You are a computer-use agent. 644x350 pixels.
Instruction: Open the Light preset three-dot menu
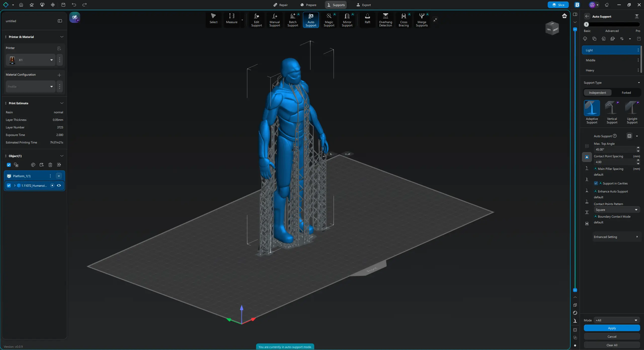tap(638, 50)
